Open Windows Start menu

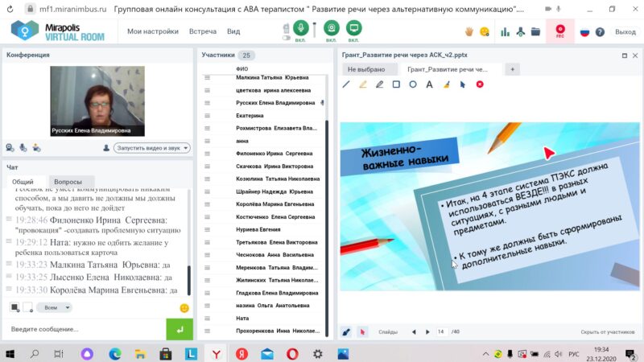click(x=10, y=354)
